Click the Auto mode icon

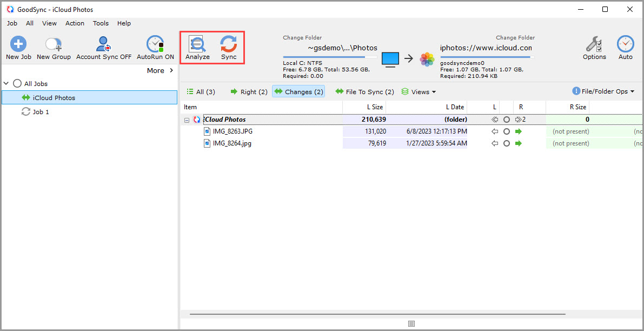(625, 44)
